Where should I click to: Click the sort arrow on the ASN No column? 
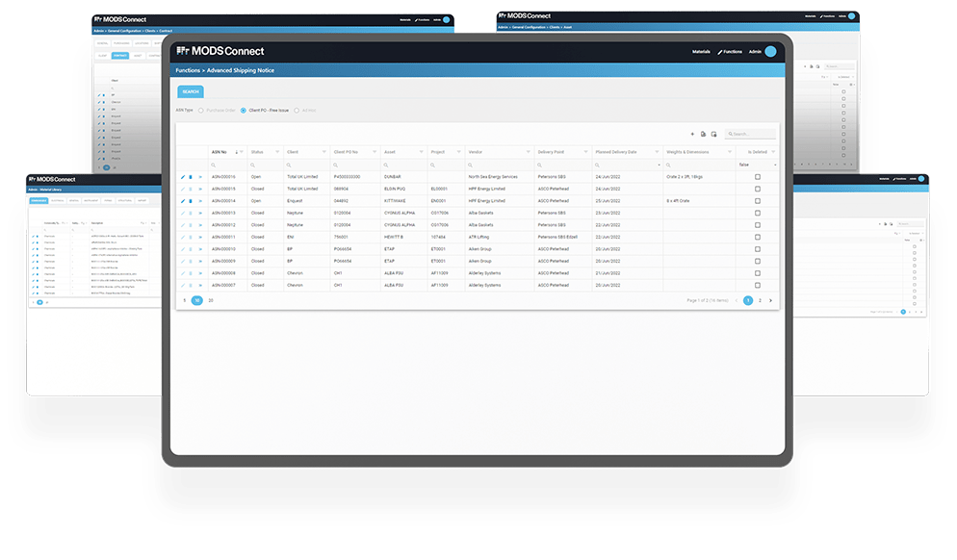[236, 152]
